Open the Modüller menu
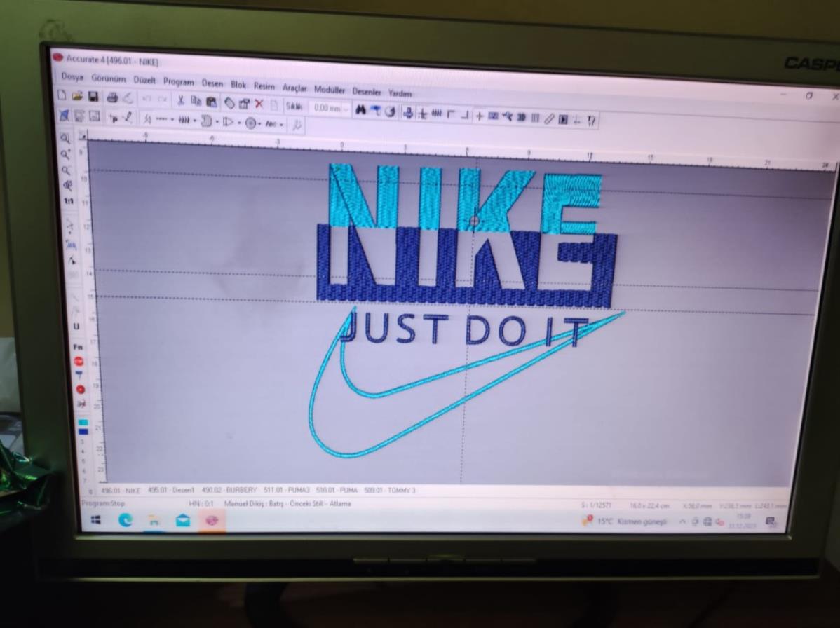The height and width of the screenshot is (628, 840). click(x=330, y=90)
